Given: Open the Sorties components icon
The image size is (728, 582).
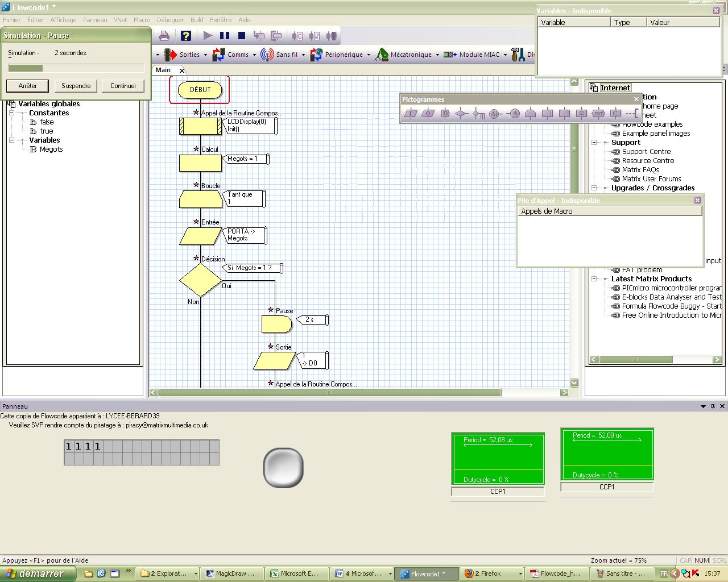Looking at the screenshot, I should pos(170,55).
